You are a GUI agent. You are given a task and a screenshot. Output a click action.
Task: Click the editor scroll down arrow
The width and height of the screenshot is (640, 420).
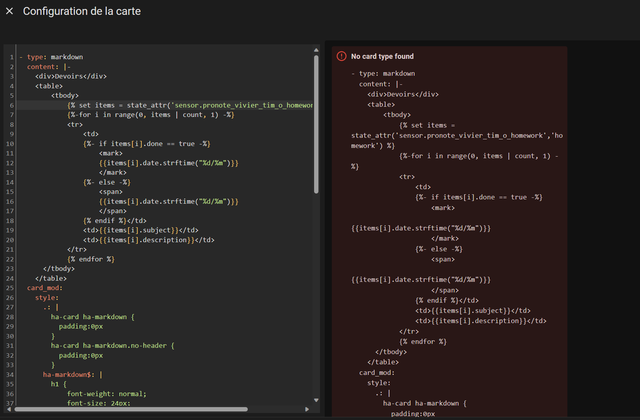tap(316, 400)
